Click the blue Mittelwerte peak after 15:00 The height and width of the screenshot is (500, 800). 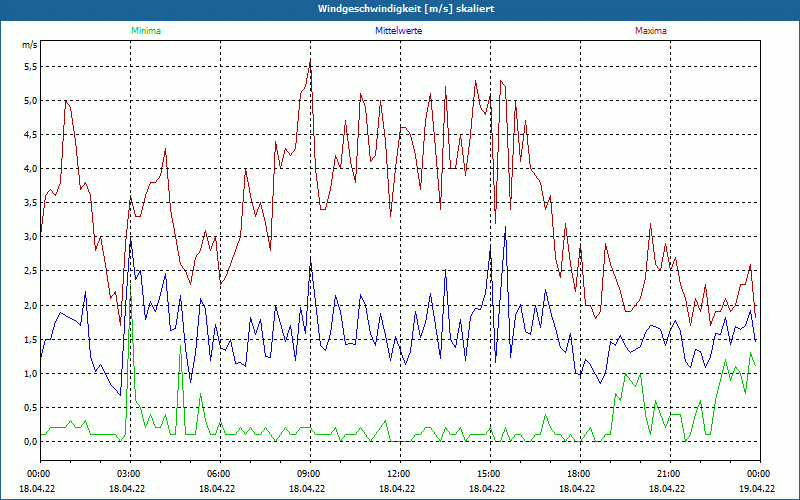coord(505,227)
